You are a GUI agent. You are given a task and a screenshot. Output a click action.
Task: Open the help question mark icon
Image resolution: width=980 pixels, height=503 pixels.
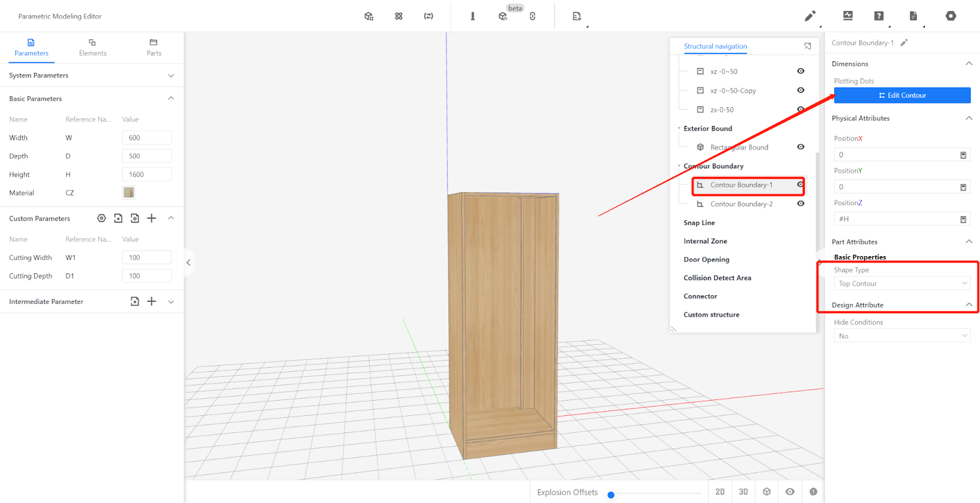coord(879,16)
